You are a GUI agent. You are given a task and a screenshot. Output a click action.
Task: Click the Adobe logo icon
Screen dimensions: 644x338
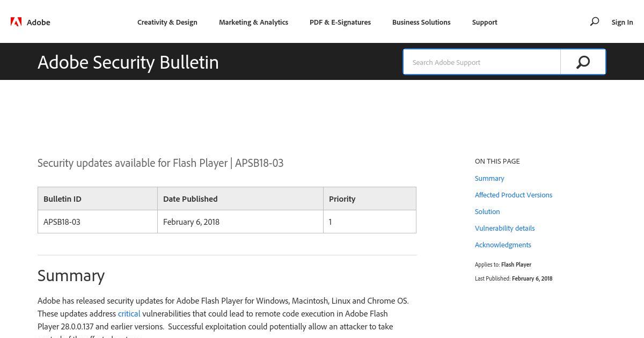tap(16, 22)
